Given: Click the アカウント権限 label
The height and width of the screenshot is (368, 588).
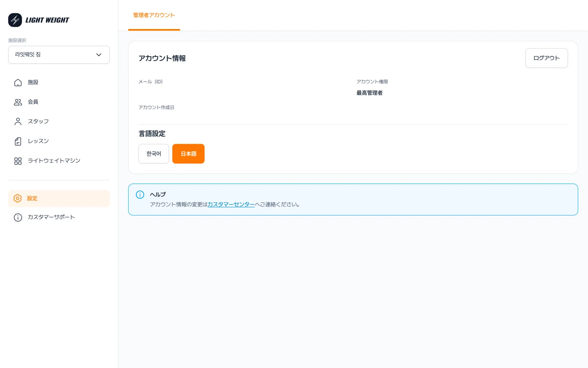Looking at the screenshot, I should (x=372, y=82).
